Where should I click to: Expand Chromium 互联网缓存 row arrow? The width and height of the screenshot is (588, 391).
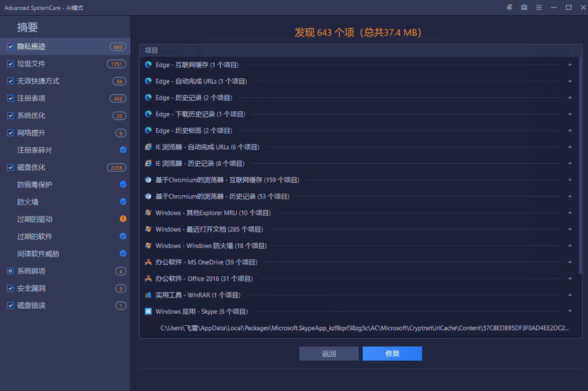click(x=570, y=180)
